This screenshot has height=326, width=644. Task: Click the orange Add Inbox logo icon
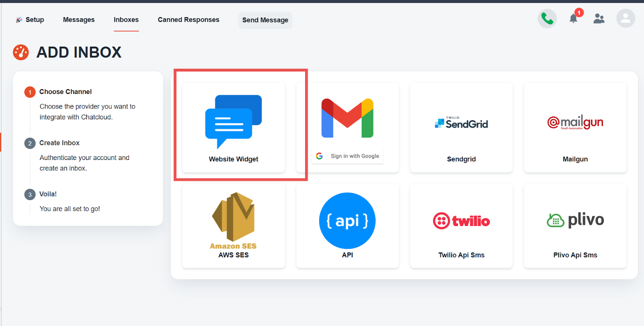pos(21,52)
